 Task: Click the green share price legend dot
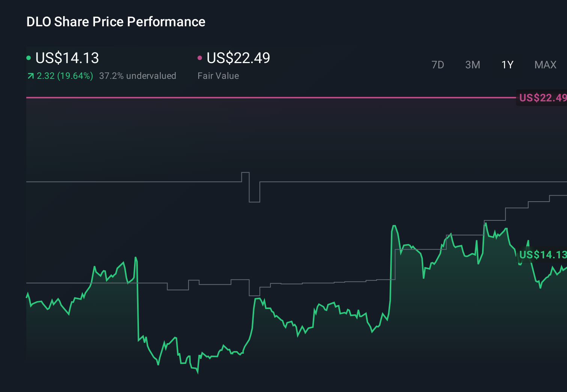(29, 58)
